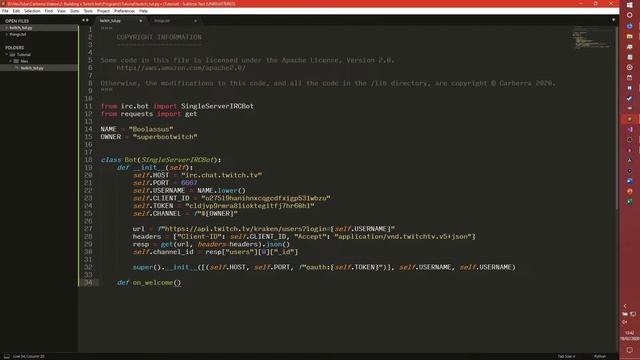Viewport: 640px width, 360px height.
Task: Click line number 34 in the gutter
Action: coord(88,282)
